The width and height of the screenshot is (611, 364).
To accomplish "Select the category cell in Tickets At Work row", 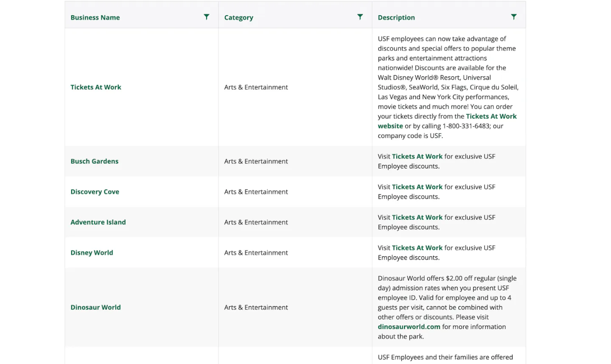I will pos(295,87).
